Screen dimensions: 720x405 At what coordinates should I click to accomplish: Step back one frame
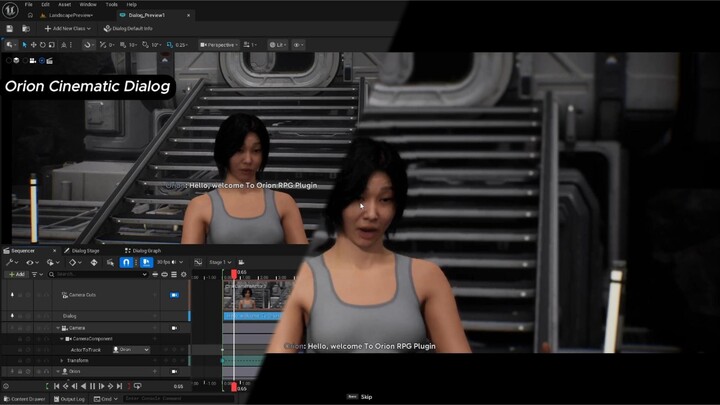click(x=74, y=386)
